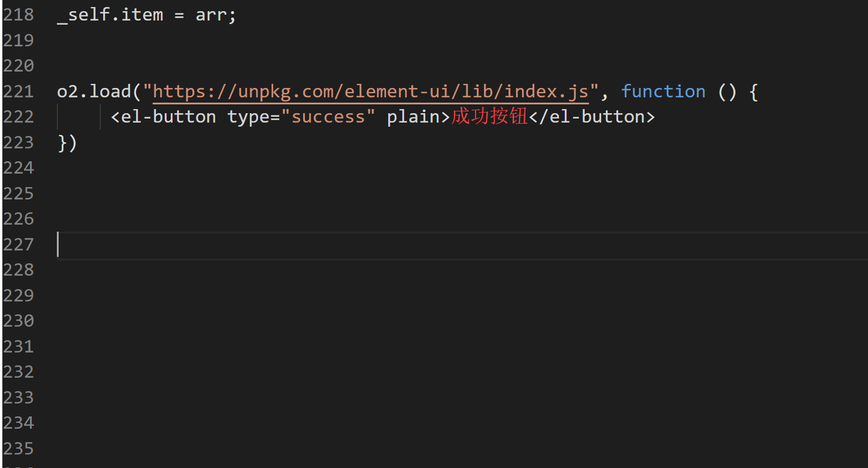The width and height of the screenshot is (868, 468).
Task: Click line number 222 in the gutter
Action: coord(18,117)
